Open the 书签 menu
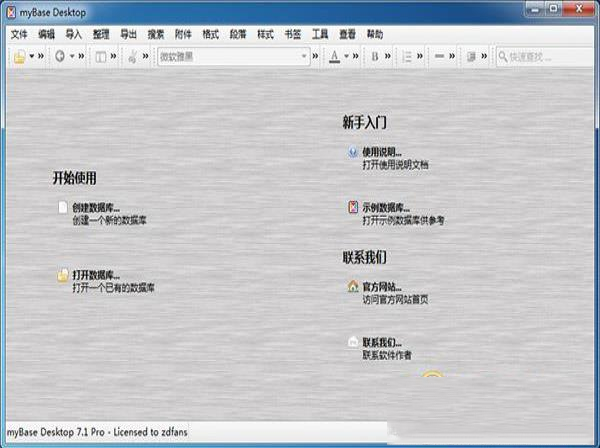 292,34
